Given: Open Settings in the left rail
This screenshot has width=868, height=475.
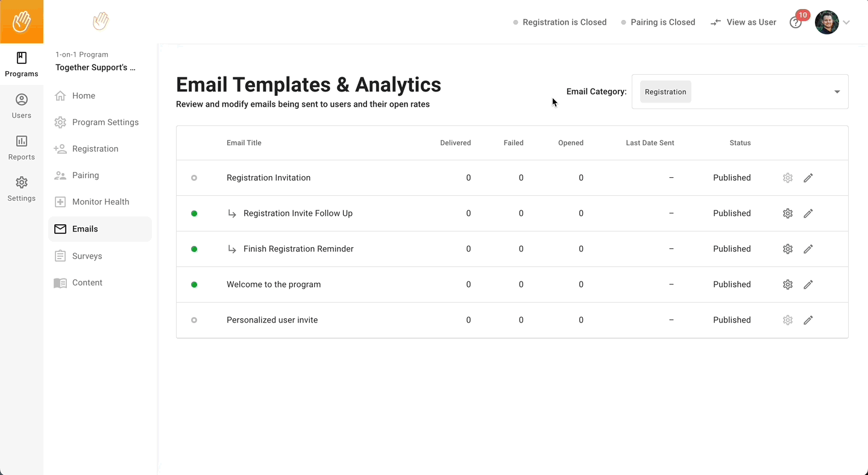Looking at the screenshot, I should point(22,189).
